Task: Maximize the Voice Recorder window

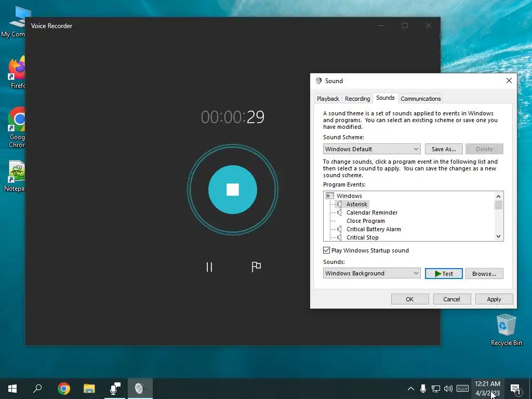Action: [405, 26]
